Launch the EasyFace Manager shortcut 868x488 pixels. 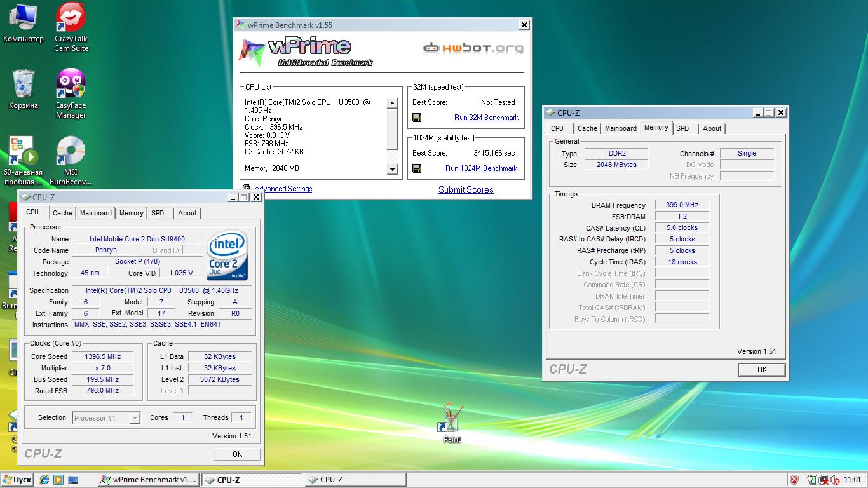(71, 93)
